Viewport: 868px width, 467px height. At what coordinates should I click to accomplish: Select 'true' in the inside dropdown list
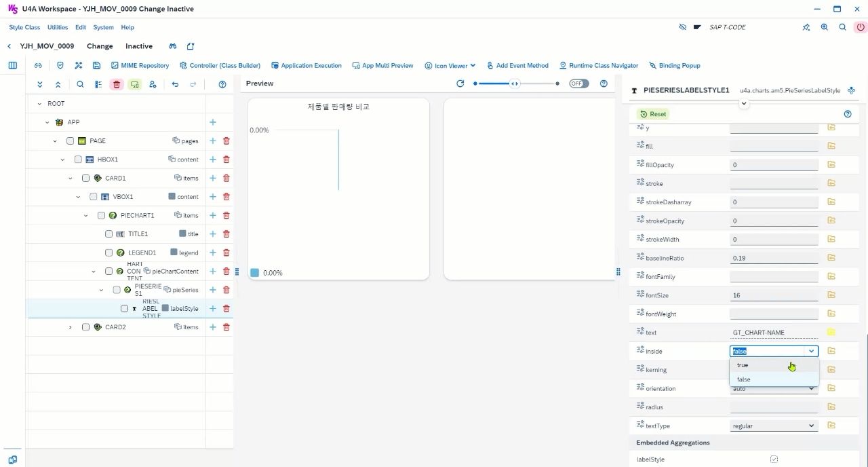tap(774, 365)
